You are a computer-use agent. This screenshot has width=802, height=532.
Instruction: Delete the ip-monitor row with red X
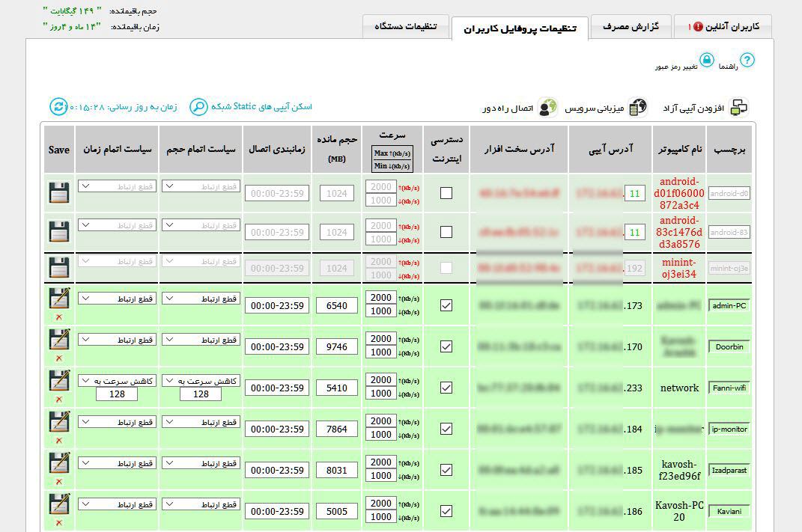(59, 441)
